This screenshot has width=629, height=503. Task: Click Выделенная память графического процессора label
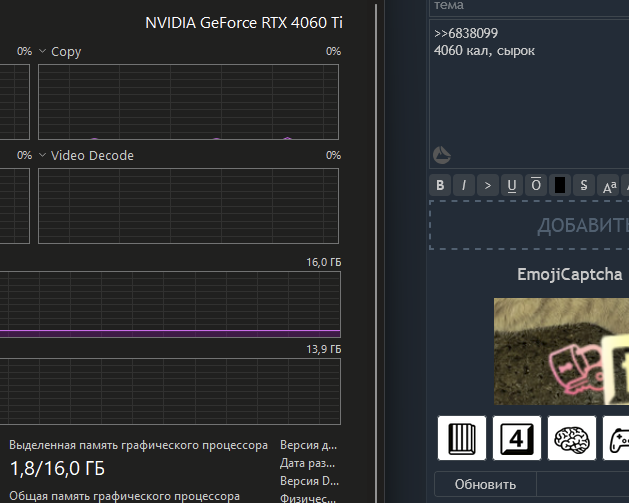pos(138,445)
